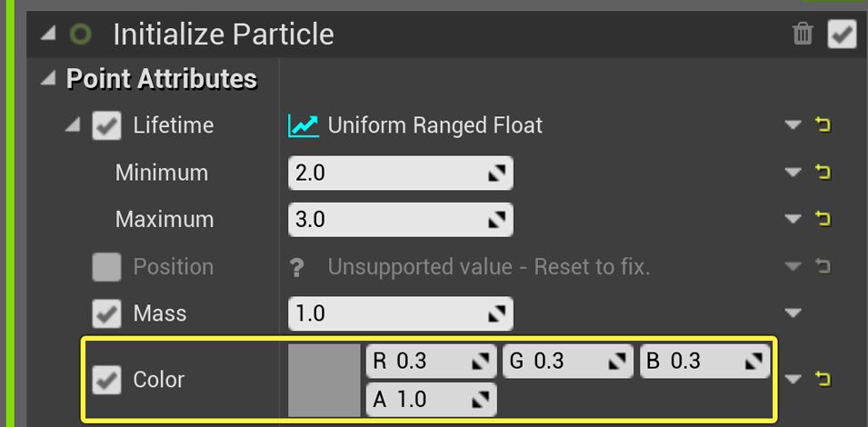Click the green circle module icon

[x=81, y=35]
